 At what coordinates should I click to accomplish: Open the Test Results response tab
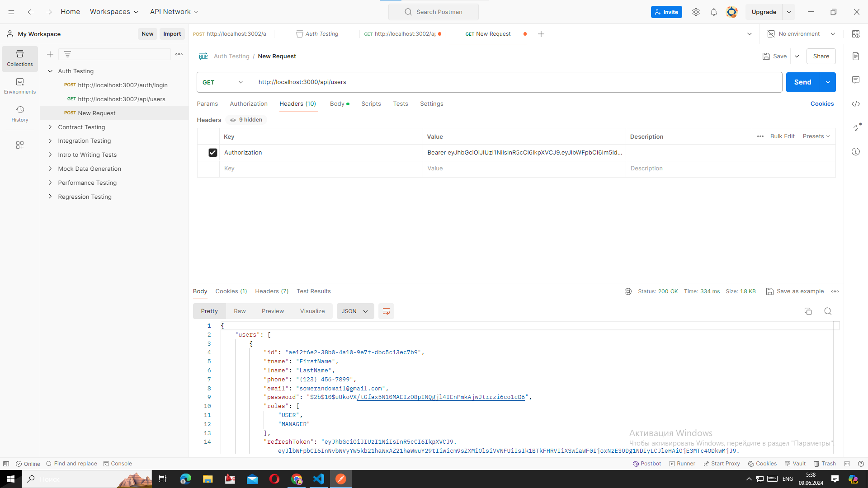point(313,291)
